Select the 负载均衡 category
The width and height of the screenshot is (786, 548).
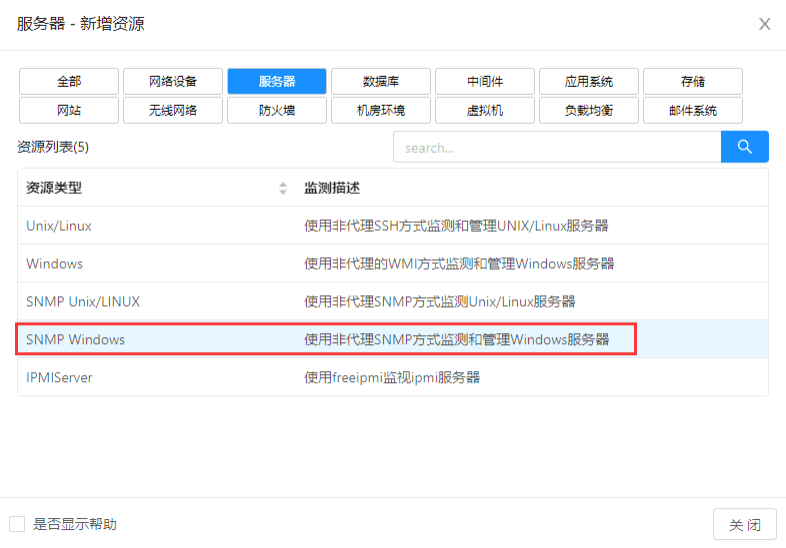click(x=589, y=110)
